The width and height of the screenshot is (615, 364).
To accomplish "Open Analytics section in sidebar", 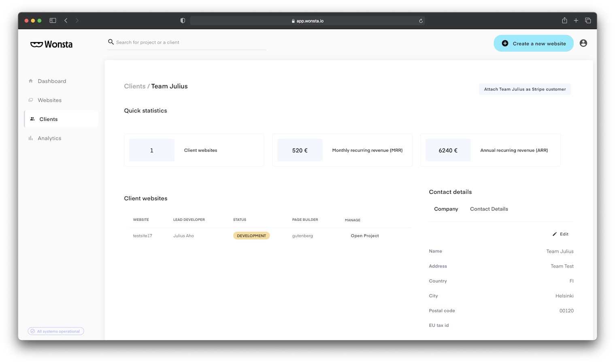I will click(49, 138).
